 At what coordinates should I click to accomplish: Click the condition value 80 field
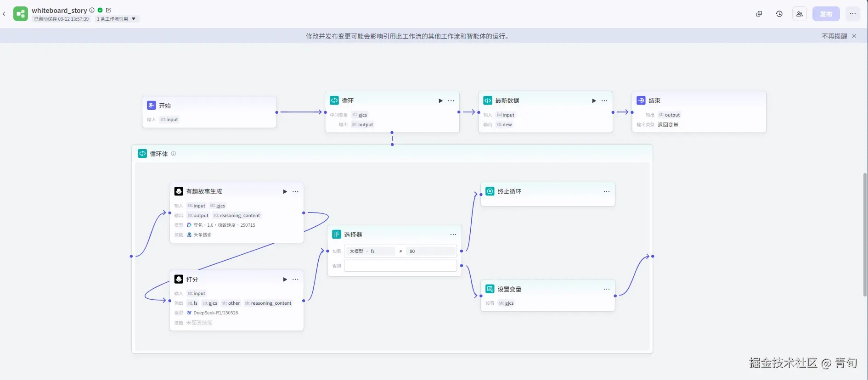pyautogui.click(x=431, y=251)
